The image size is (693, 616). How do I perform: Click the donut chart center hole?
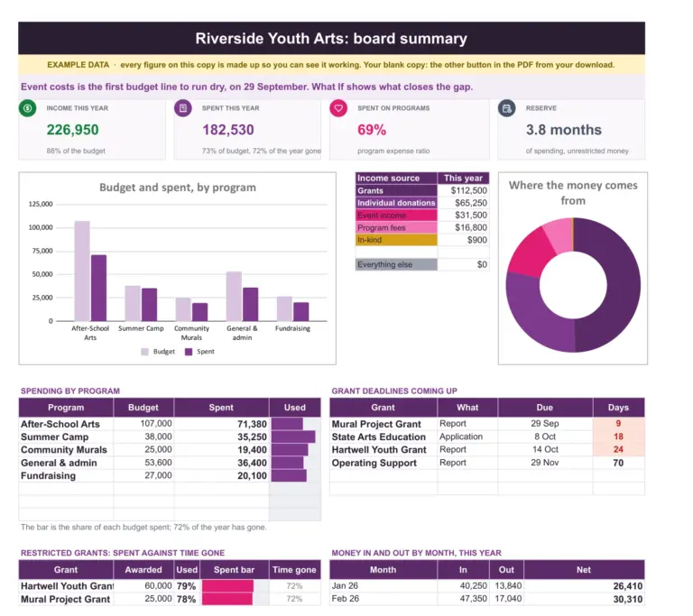[x=573, y=285]
